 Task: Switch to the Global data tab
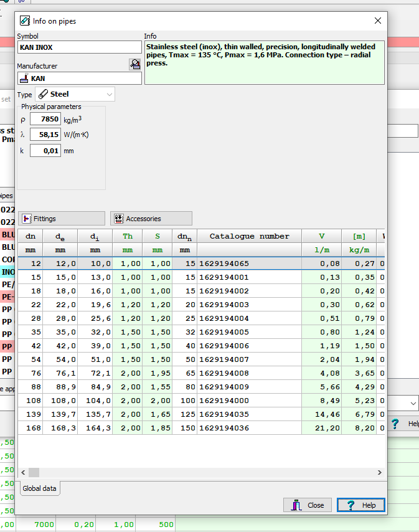[x=40, y=488]
